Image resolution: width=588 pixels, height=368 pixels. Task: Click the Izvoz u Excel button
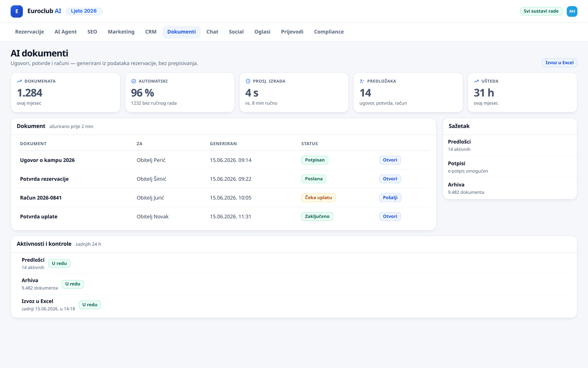[x=559, y=63]
